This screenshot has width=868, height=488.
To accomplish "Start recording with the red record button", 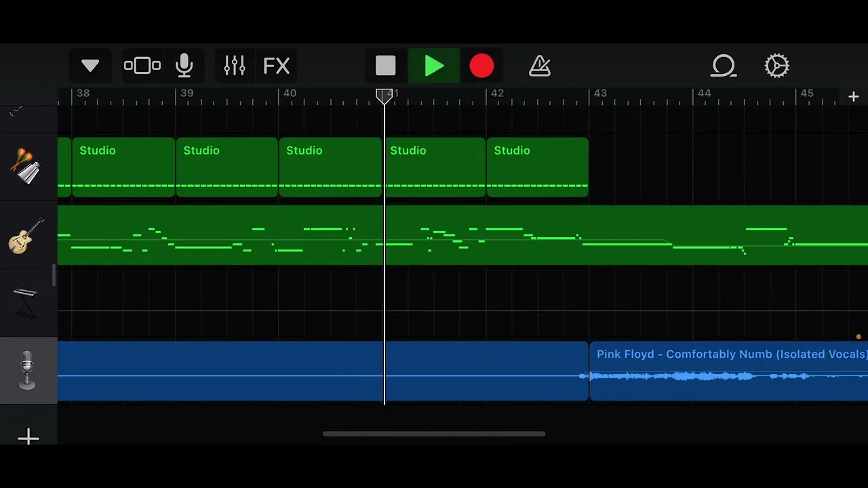I will [x=482, y=66].
